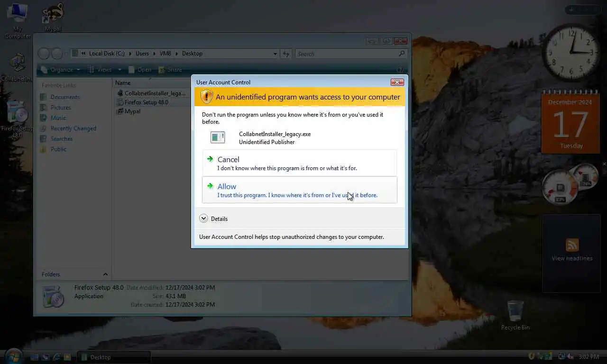Open the address bar history dropdown
This screenshot has height=364, width=607.
click(275, 54)
